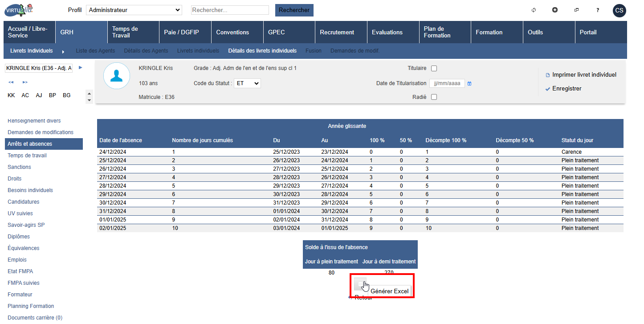Click Imprimer livret individuel link
Viewport: 644px width, 324px height.
pos(584,74)
